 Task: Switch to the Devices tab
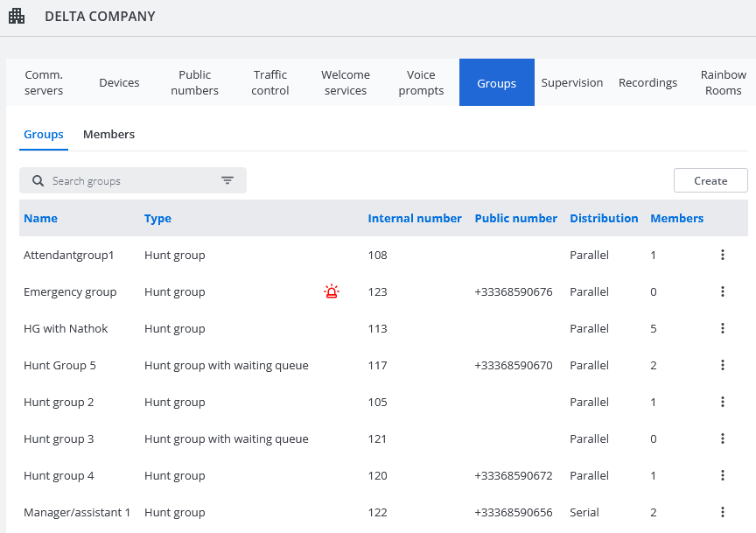[119, 82]
